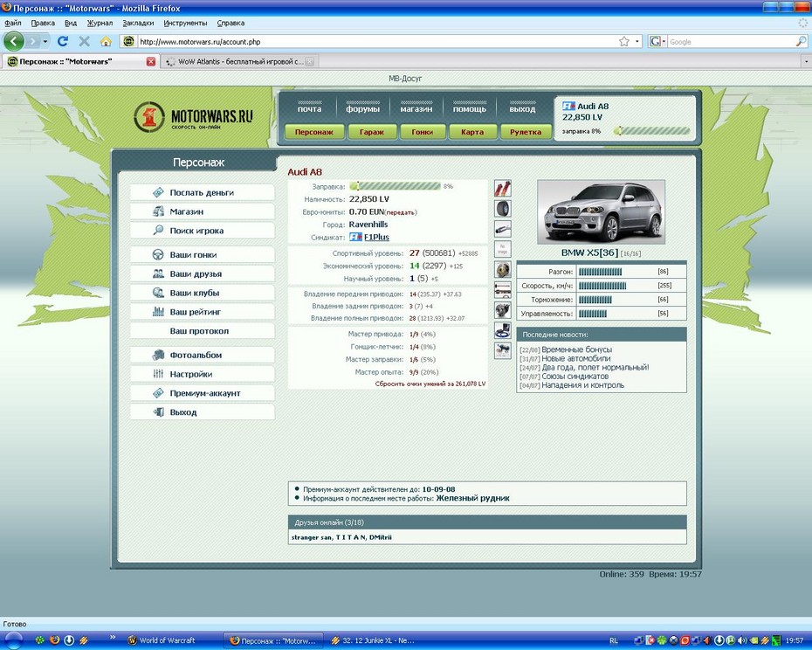Screen dimensions: 812x650
Task: Click the Разгон stat bar
Action: click(x=600, y=272)
